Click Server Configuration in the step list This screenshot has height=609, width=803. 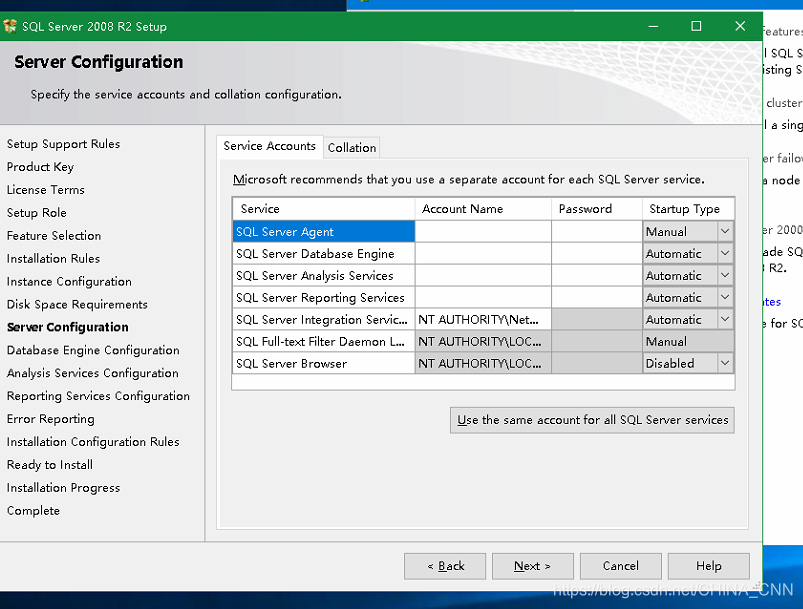coord(68,327)
